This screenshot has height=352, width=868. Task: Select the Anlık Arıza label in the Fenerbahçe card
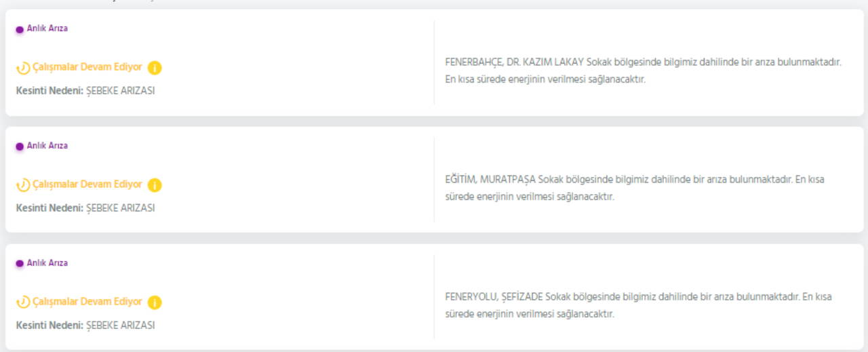pyautogui.click(x=47, y=28)
